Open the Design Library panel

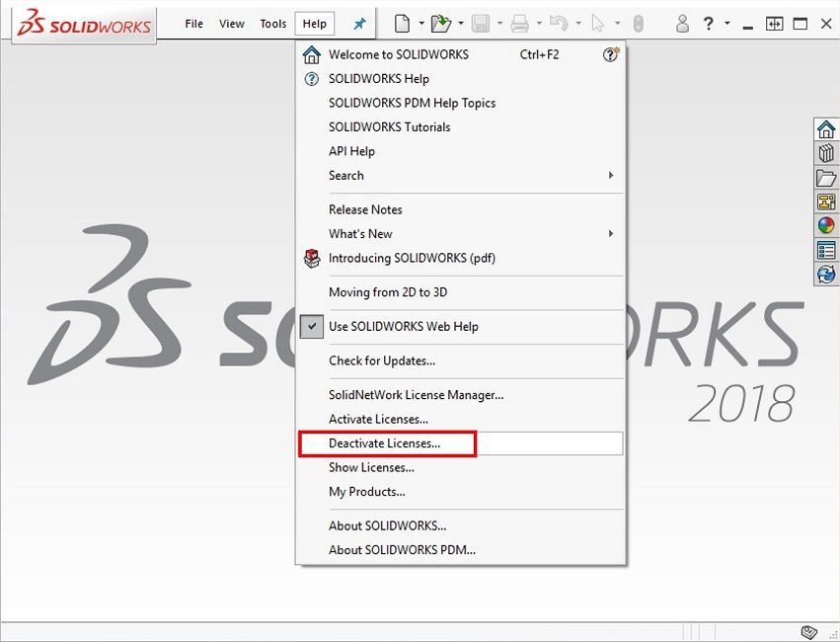[x=825, y=153]
